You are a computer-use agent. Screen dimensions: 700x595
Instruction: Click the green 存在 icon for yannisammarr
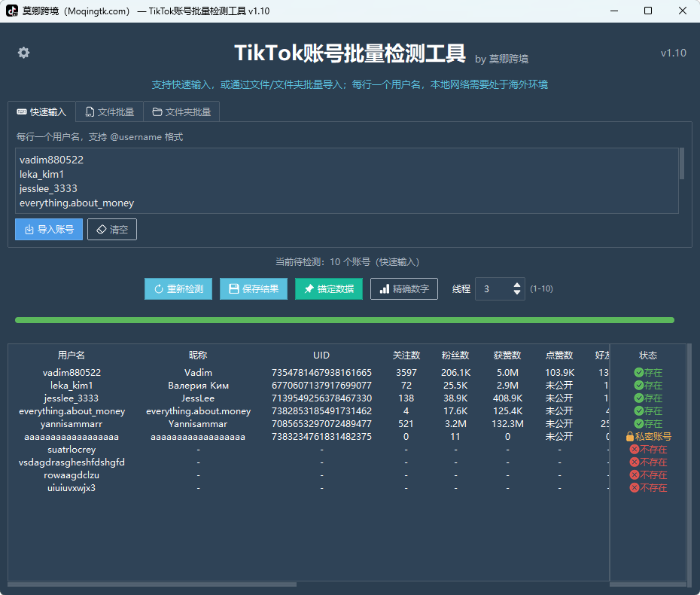coord(639,423)
